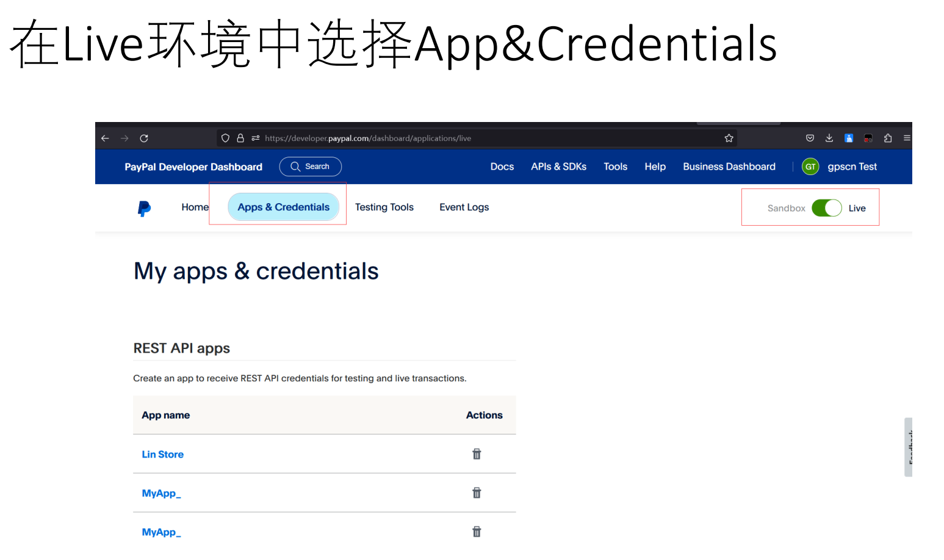Click the My apps & credentials heading
The width and height of the screenshot is (944, 560).
[256, 271]
